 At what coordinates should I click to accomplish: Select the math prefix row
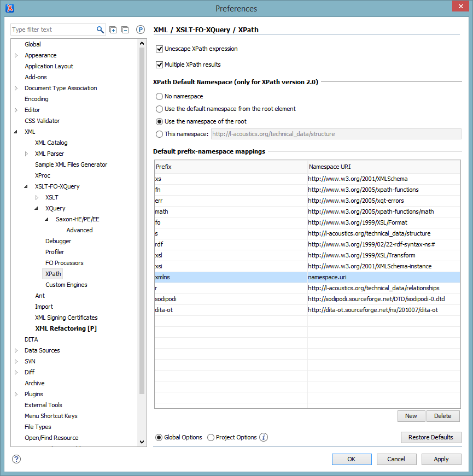click(x=307, y=211)
